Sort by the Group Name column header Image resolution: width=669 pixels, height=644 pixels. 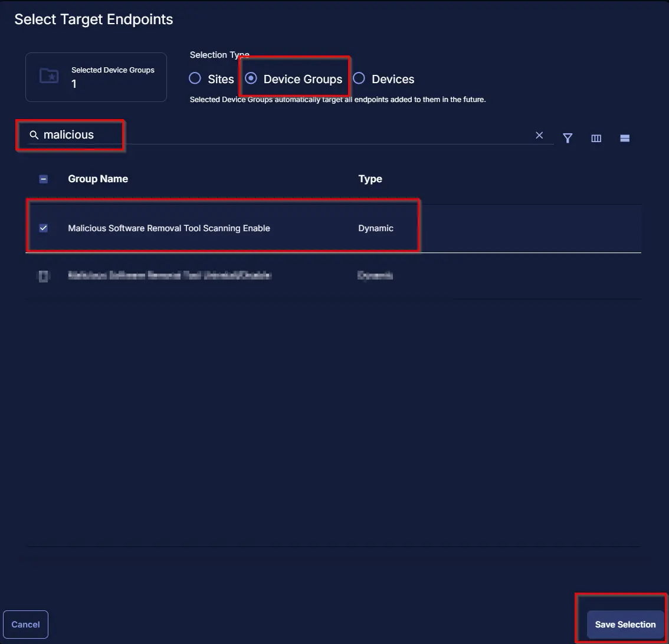(x=98, y=179)
